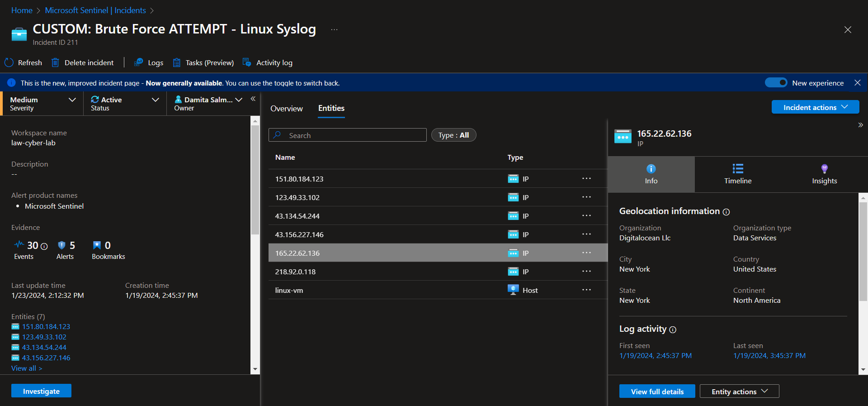Click info icon next to Log activity

point(673,330)
